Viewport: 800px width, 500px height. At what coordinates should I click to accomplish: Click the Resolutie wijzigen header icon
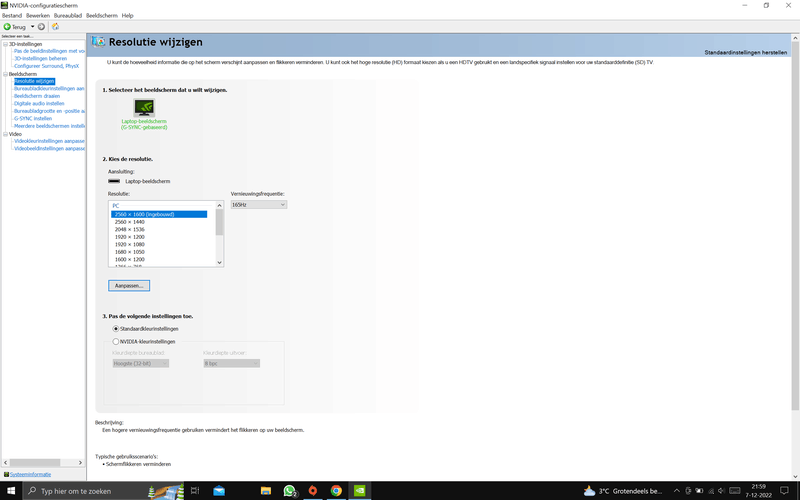click(98, 42)
